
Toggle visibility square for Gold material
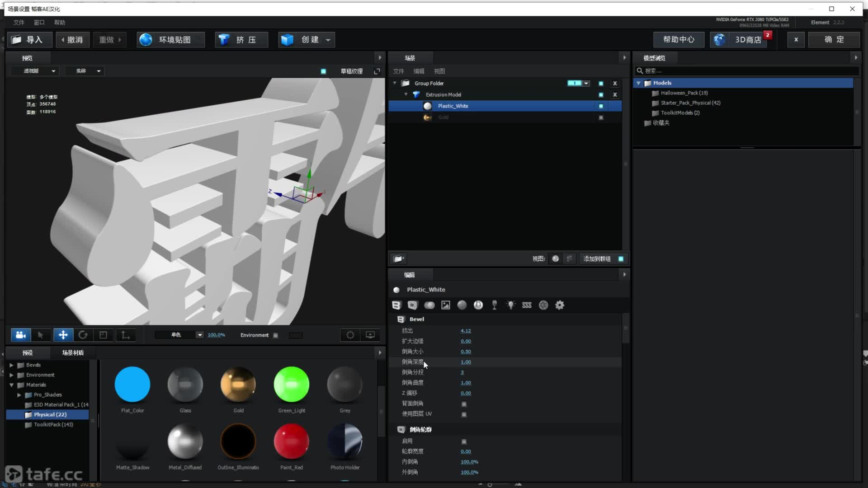tap(601, 117)
